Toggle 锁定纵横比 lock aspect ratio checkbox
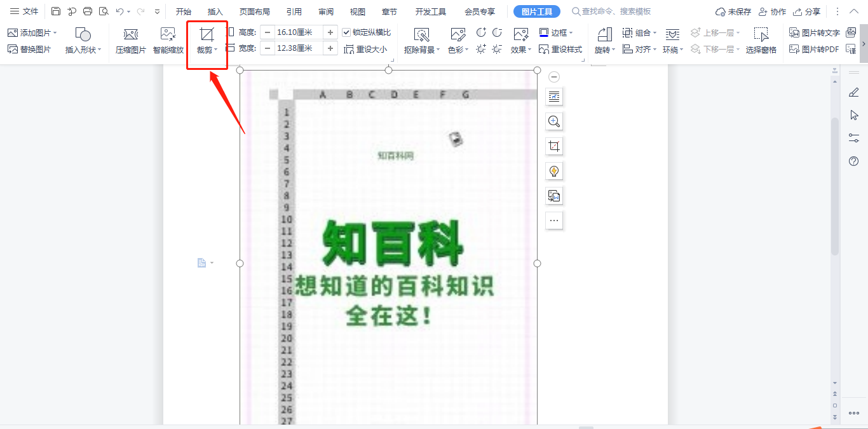 point(346,32)
